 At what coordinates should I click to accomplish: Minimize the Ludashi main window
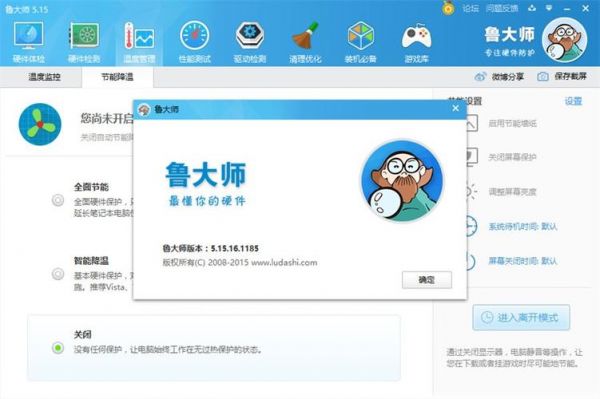click(x=567, y=8)
